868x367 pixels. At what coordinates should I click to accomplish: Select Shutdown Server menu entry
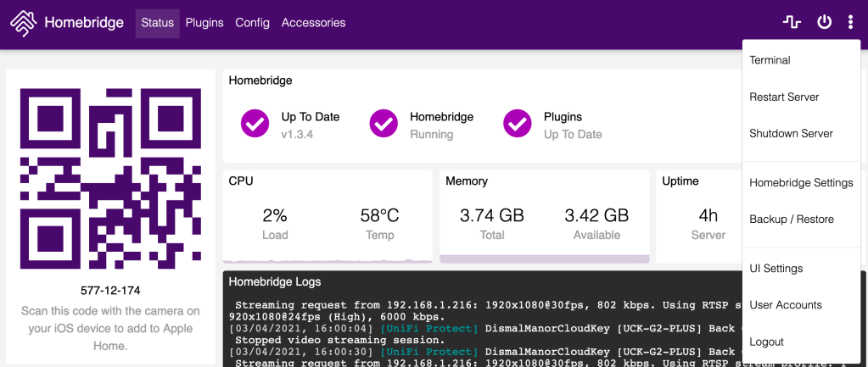(x=791, y=133)
